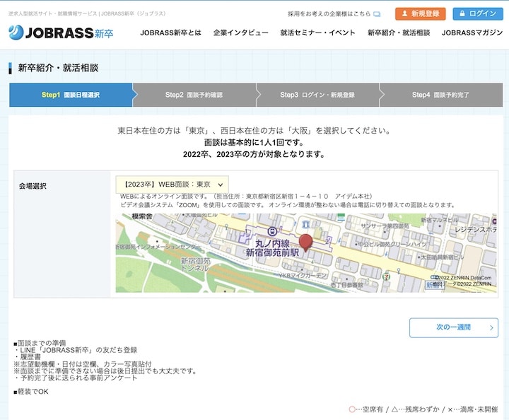Click the lock icon on ログイン
The width and height of the screenshot is (509, 420).
click(x=462, y=13)
